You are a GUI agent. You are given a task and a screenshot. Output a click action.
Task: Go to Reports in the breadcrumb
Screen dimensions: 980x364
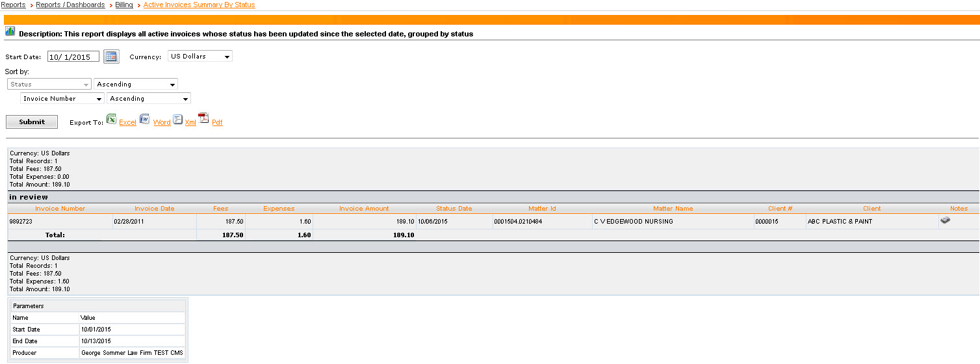(x=13, y=5)
